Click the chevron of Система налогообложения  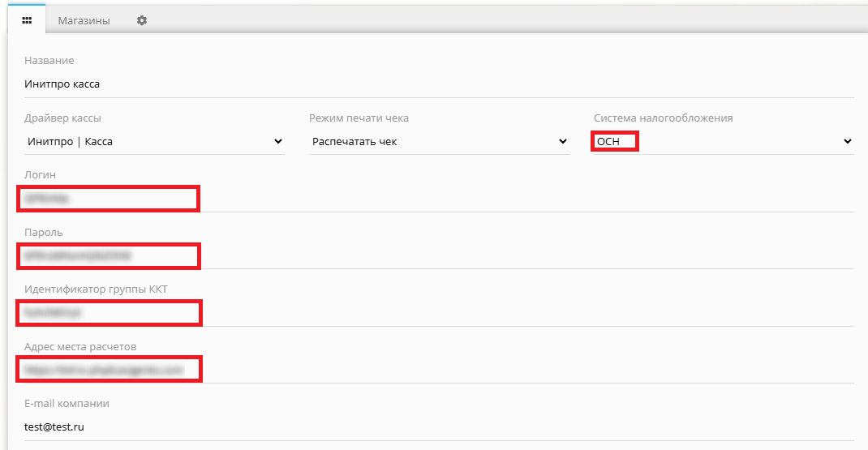[848, 142]
